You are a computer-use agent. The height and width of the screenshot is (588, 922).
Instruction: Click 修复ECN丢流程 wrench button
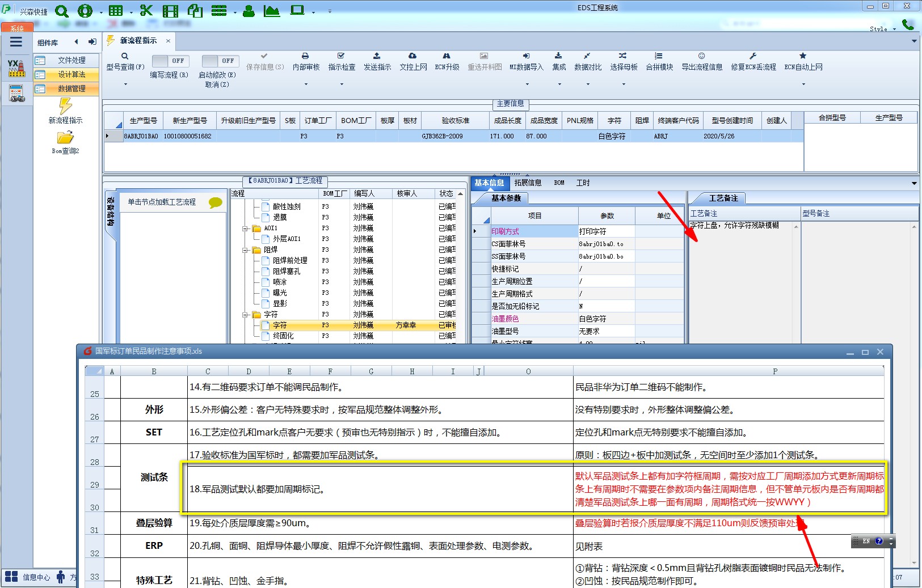(753, 62)
